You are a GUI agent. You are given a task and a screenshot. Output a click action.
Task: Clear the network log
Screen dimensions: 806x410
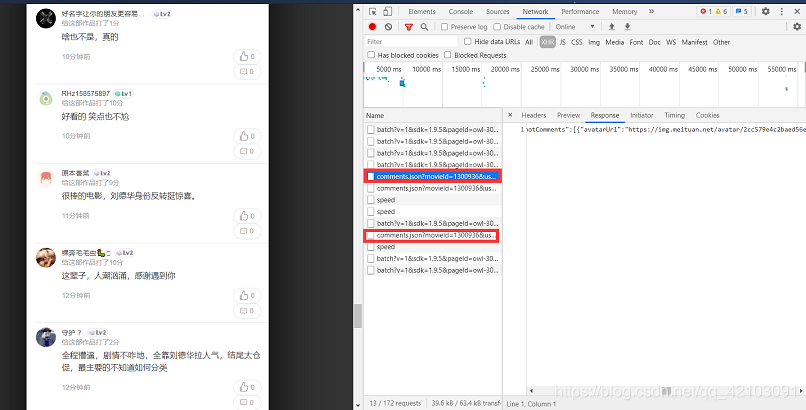pyautogui.click(x=389, y=27)
